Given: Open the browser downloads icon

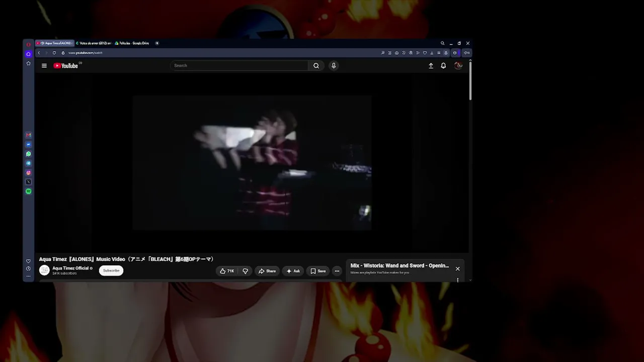Looking at the screenshot, I should point(432,53).
